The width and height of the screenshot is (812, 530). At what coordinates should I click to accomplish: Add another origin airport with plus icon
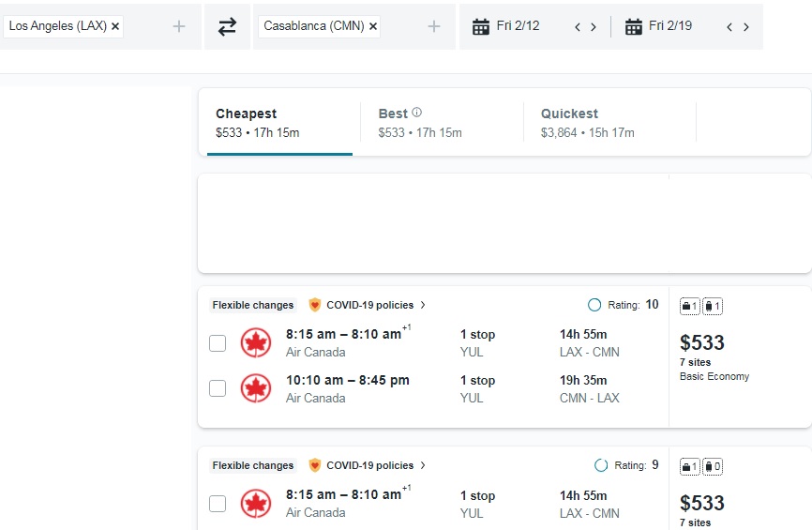click(x=179, y=27)
